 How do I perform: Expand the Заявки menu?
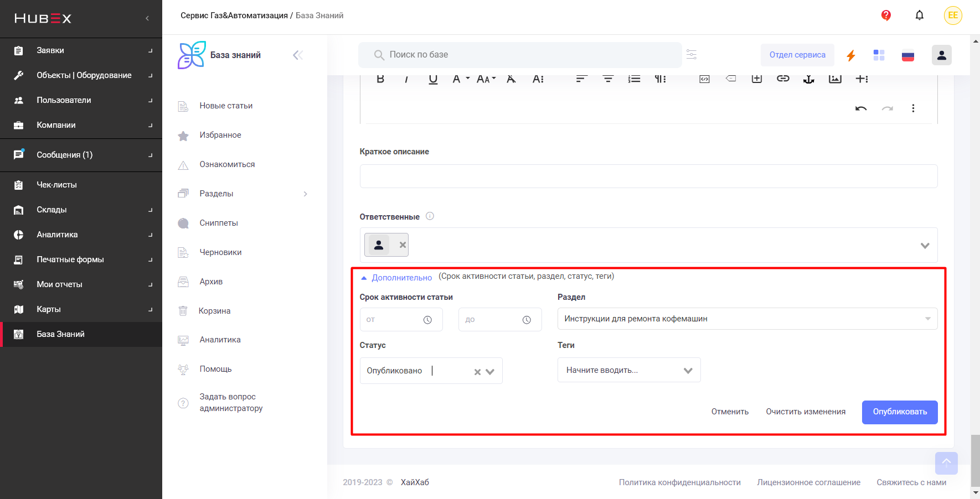81,50
